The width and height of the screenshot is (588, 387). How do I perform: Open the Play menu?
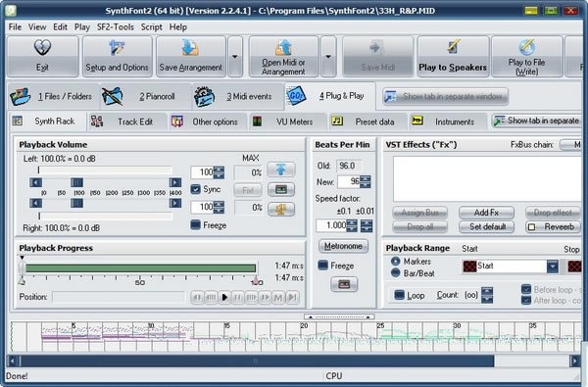[82, 27]
